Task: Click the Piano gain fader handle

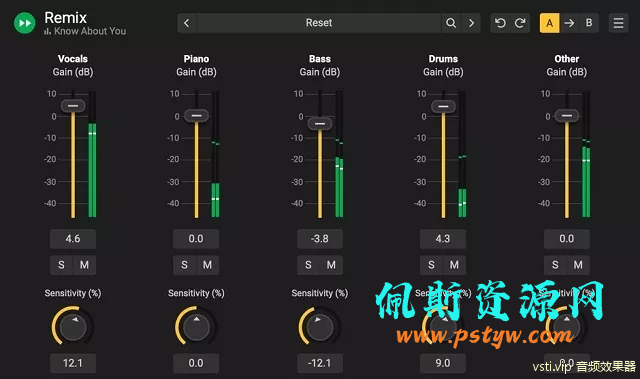Action: coord(196,116)
